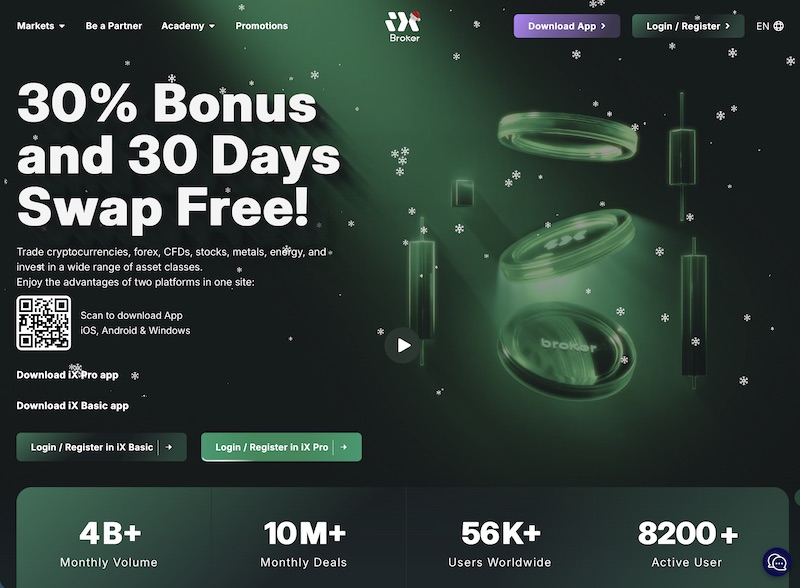The width and height of the screenshot is (800, 588).
Task: Click the iX Broker logo
Action: pyautogui.click(x=403, y=27)
